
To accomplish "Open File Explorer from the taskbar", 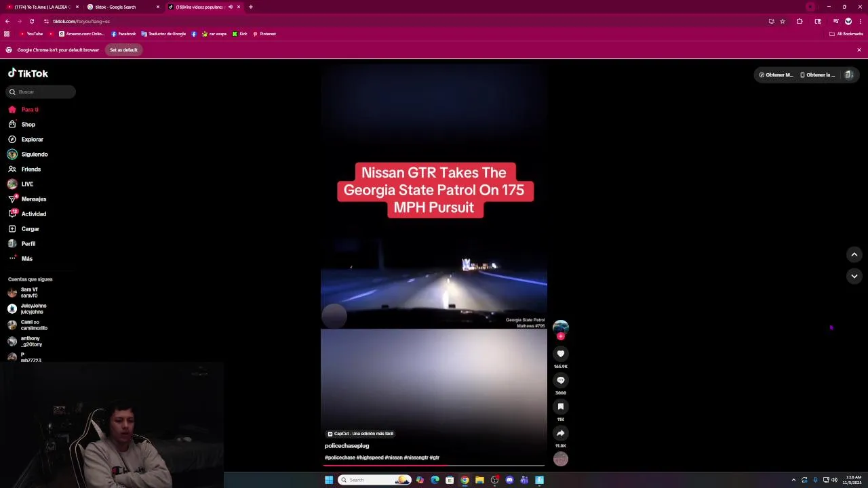I will point(479,480).
